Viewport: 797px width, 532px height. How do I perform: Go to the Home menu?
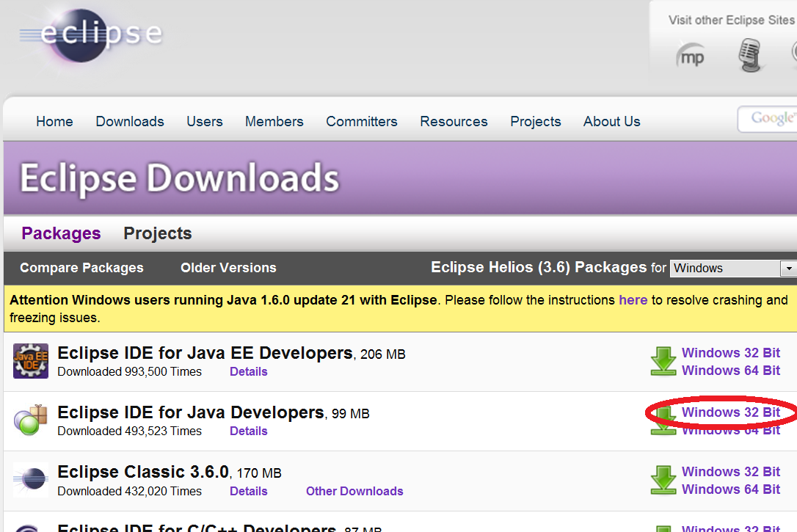[x=54, y=121]
